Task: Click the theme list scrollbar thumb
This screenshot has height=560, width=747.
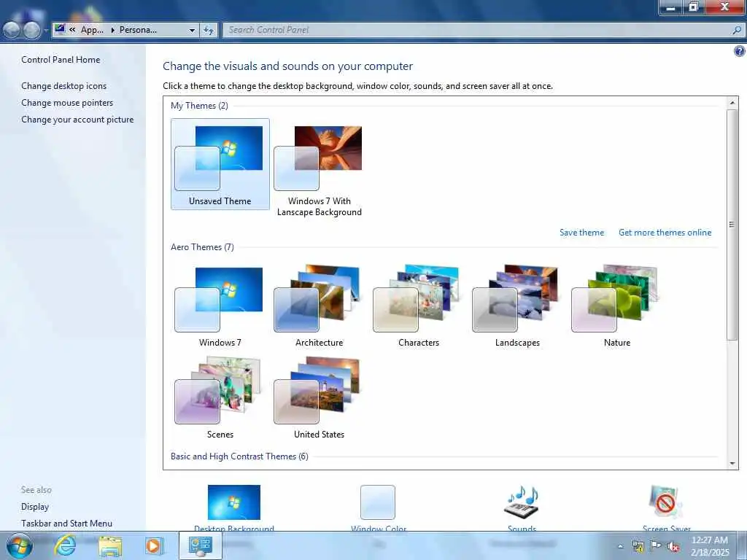Action: point(732,225)
